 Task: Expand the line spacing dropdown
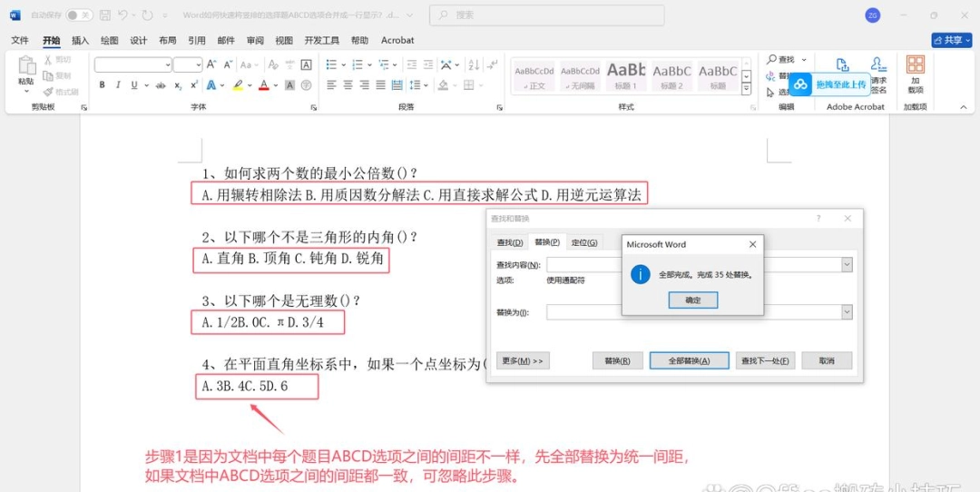426,85
